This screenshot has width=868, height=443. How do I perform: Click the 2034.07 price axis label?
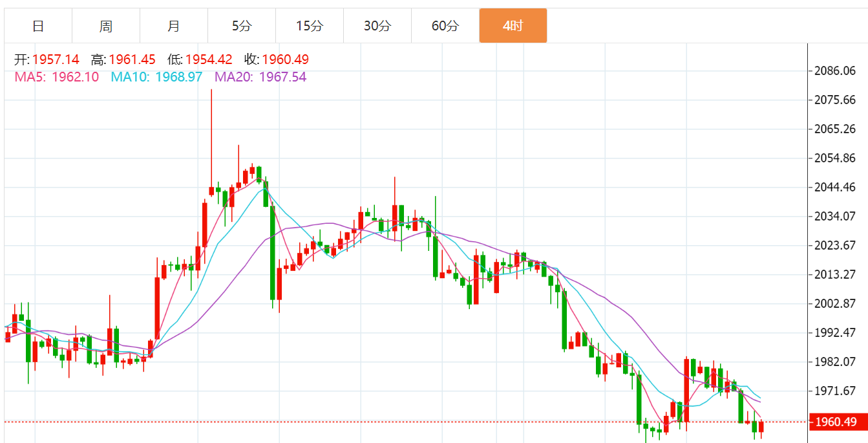(x=836, y=217)
